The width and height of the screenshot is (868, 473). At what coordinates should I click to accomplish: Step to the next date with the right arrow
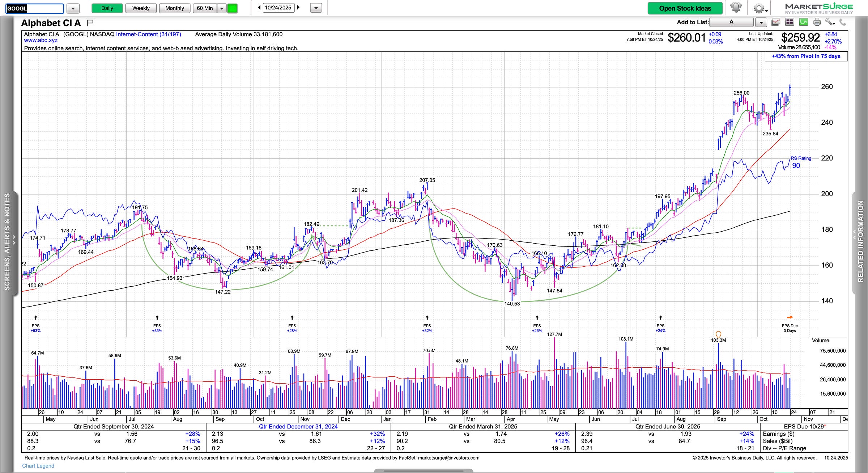[x=298, y=8]
